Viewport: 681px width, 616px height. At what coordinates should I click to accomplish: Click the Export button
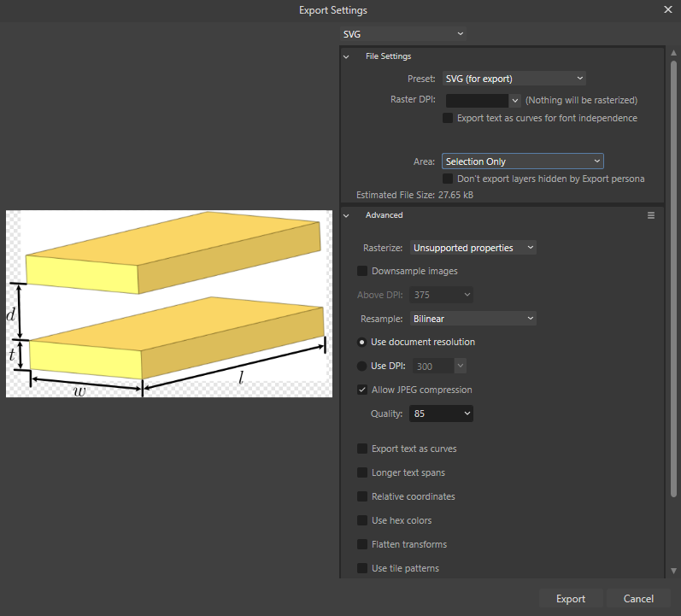click(571, 599)
